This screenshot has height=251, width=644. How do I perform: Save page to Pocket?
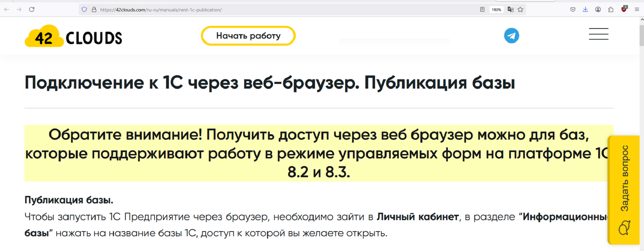point(573,10)
